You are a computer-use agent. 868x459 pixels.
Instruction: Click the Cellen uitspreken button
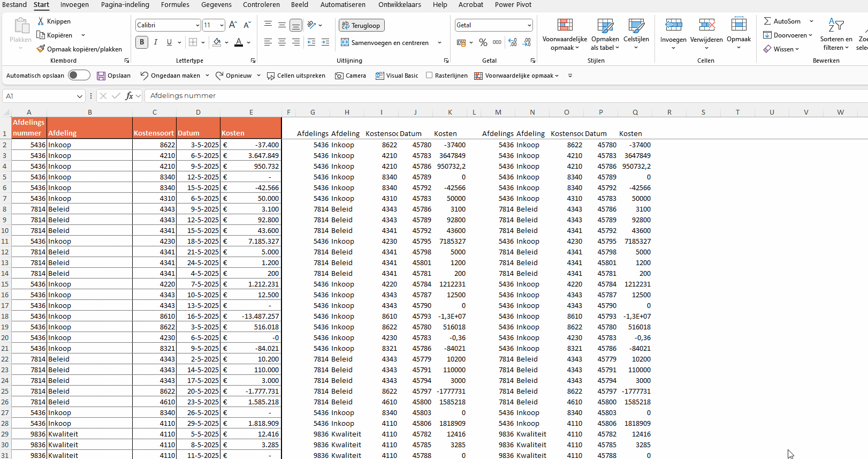tap(296, 76)
